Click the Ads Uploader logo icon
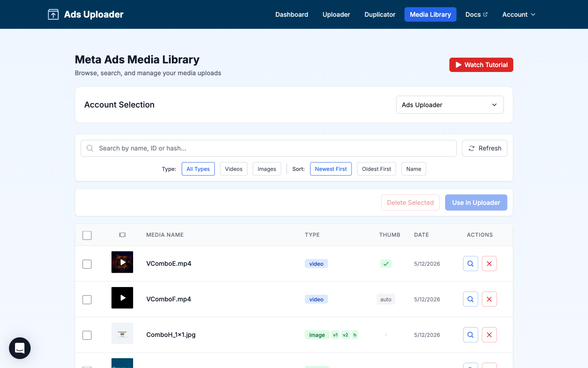Viewport: 588px width, 368px height. [53, 14]
